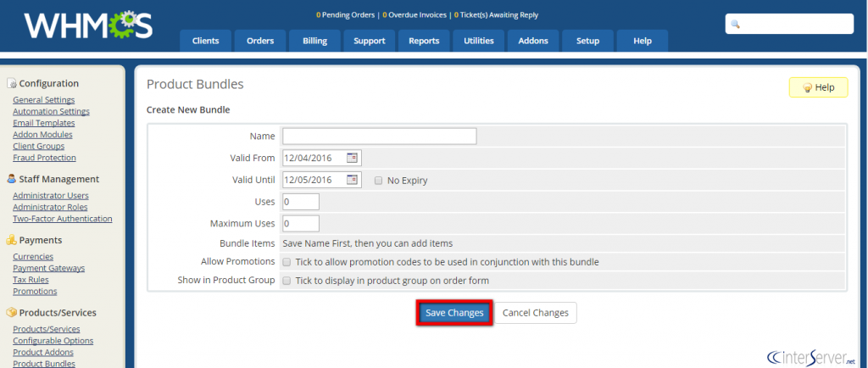Click the Ticket(s) Awaiting Reply link
Image resolution: width=868 pixels, height=368 pixels.
(x=496, y=15)
